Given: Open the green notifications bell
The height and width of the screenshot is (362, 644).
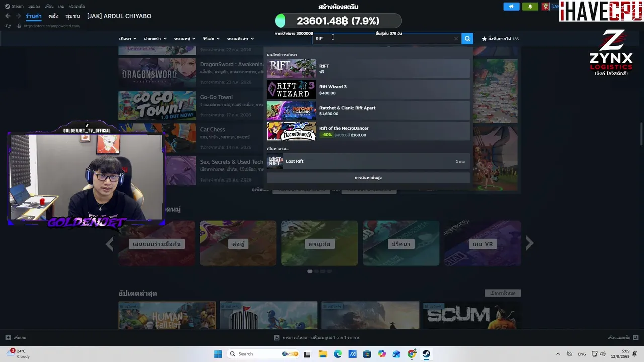Looking at the screenshot, I should [x=530, y=6].
